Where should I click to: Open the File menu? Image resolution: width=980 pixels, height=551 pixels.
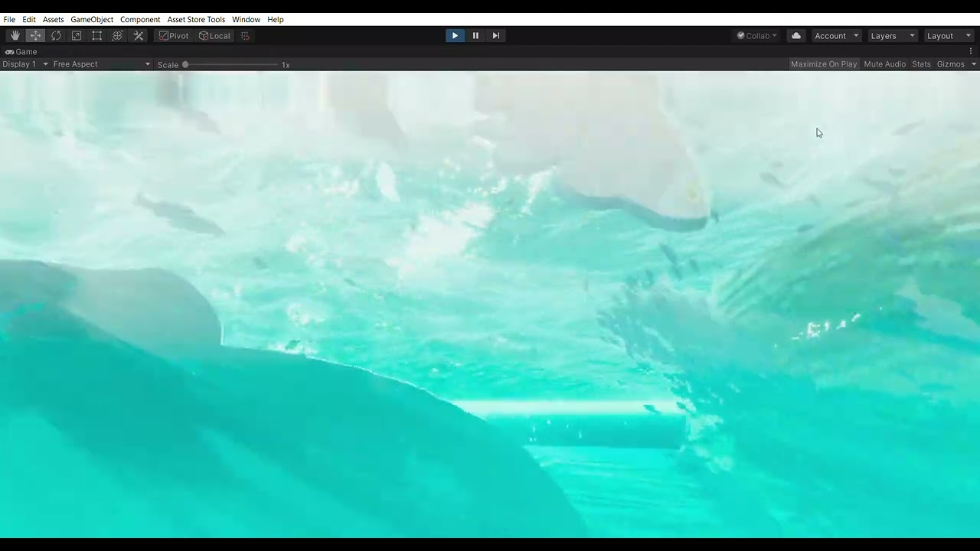(x=9, y=19)
